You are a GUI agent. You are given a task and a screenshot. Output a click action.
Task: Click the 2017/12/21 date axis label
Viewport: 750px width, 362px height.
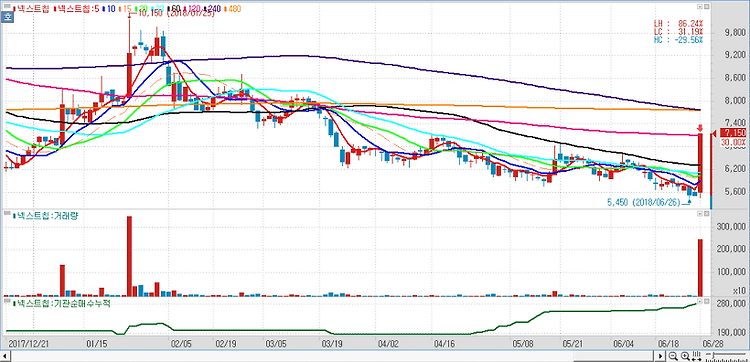(x=28, y=344)
